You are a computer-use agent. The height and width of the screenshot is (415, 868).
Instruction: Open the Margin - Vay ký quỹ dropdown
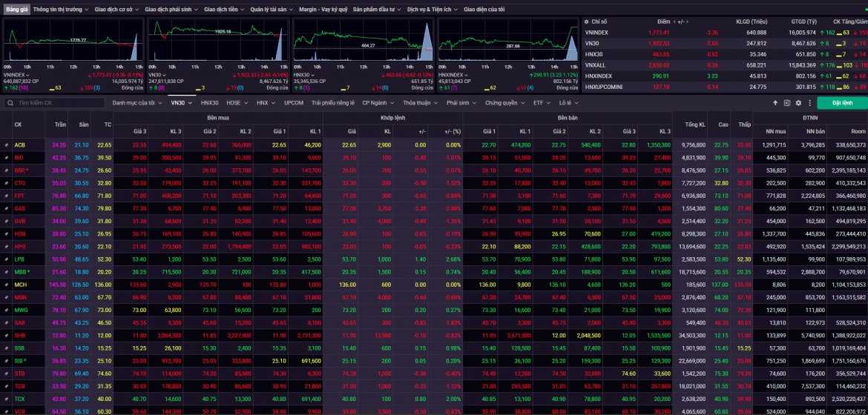[x=323, y=10]
